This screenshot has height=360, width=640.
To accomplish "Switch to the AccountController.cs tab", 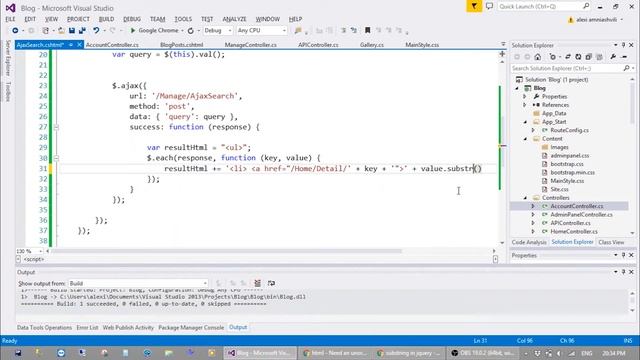I will pos(112,45).
